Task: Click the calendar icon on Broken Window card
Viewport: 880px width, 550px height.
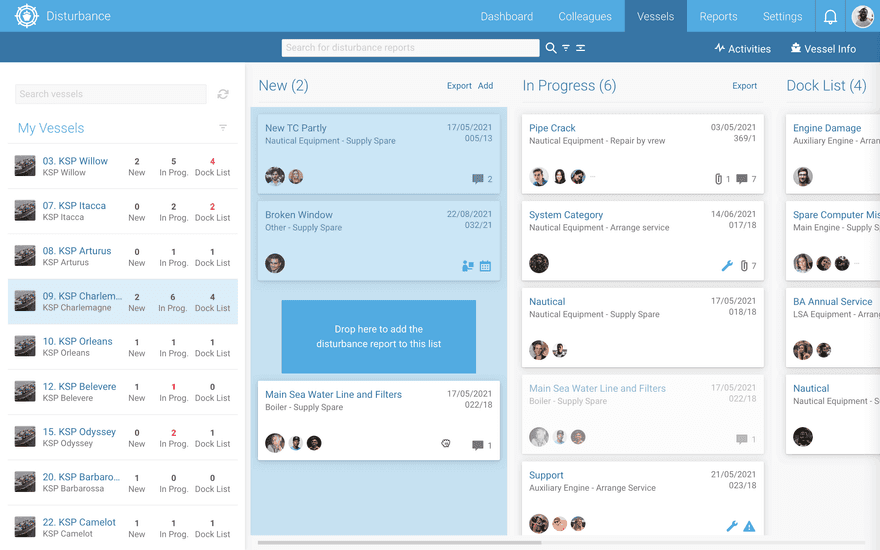Action: click(485, 265)
